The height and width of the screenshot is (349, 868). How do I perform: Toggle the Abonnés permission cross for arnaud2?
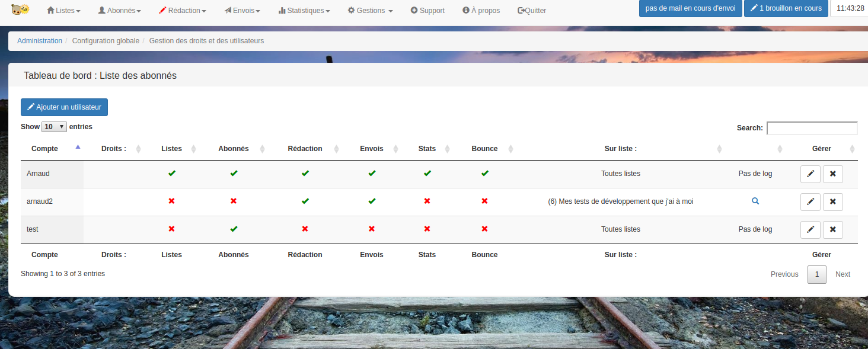click(x=233, y=201)
